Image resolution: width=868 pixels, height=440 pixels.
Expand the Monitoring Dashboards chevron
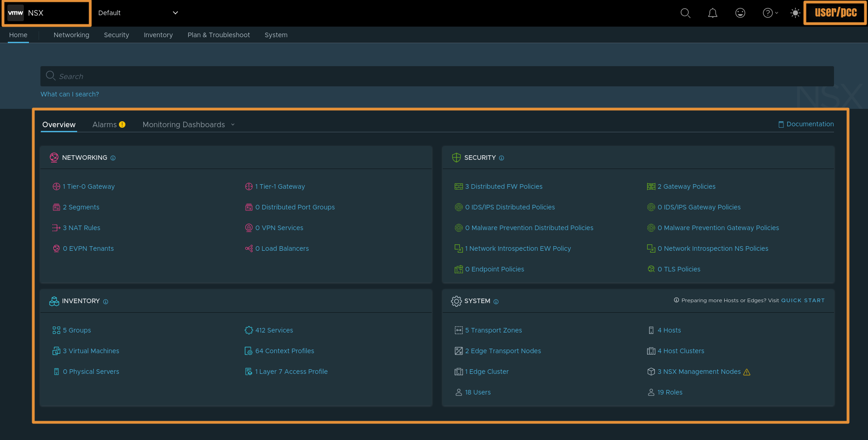233,124
